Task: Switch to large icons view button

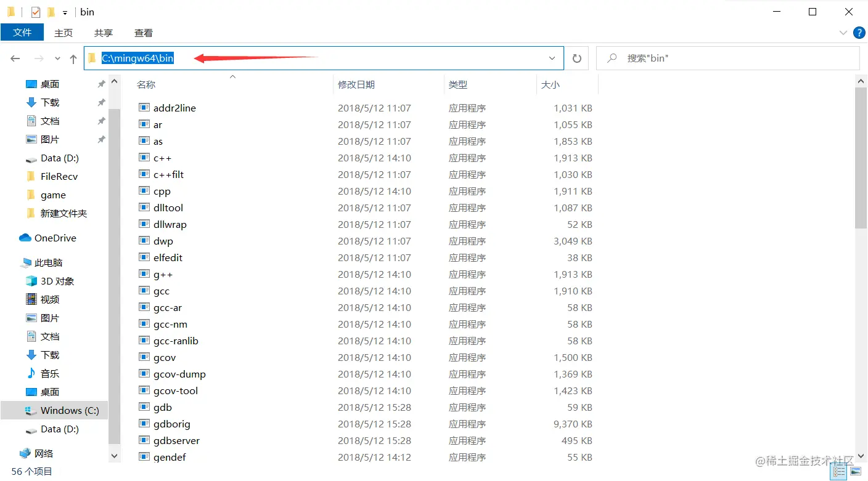Action: [x=855, y=472]
